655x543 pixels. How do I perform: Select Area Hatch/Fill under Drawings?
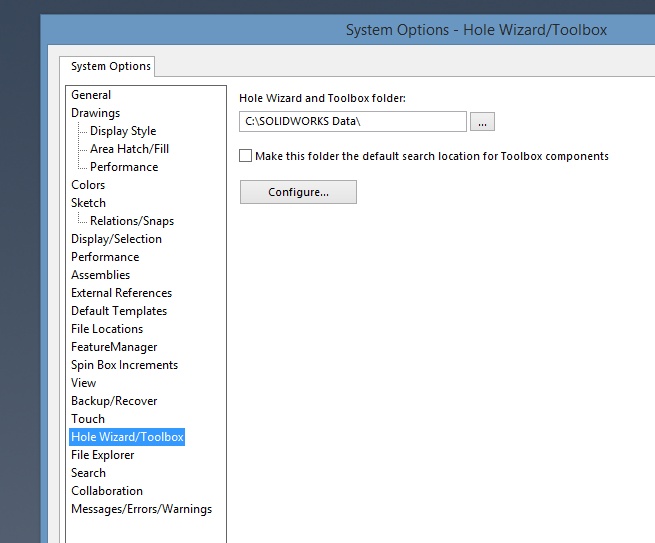[129, 149]
